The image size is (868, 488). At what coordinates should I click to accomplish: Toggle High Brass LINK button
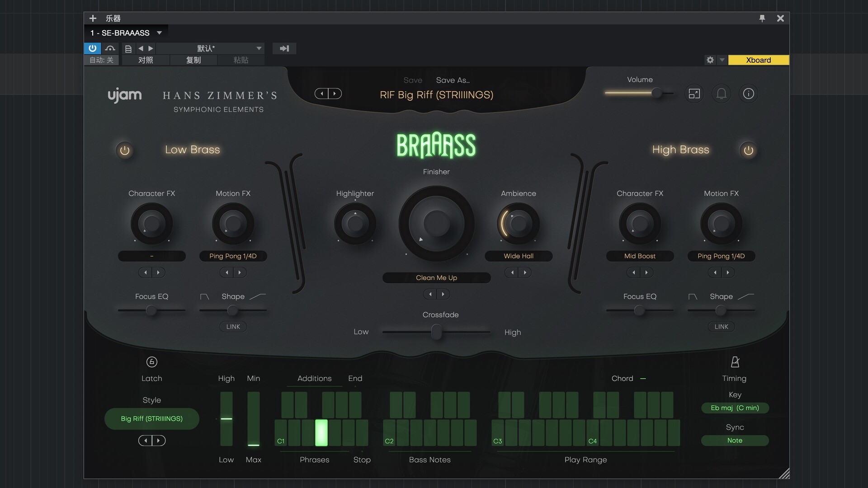click(x=722, y=327)
